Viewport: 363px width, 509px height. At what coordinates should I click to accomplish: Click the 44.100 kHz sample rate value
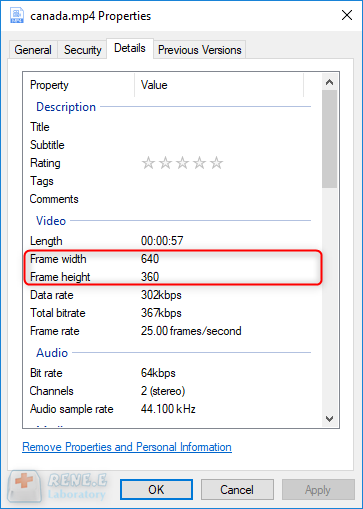[168, 409]
